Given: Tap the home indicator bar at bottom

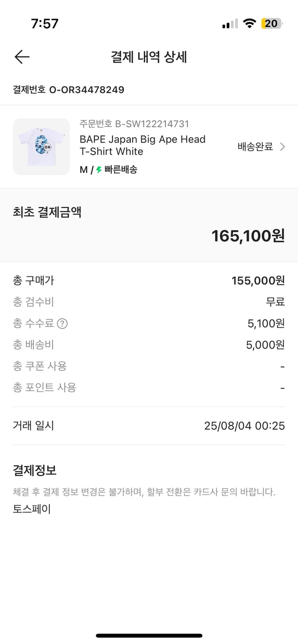Looking at the screenshot, I should [149, 635].
